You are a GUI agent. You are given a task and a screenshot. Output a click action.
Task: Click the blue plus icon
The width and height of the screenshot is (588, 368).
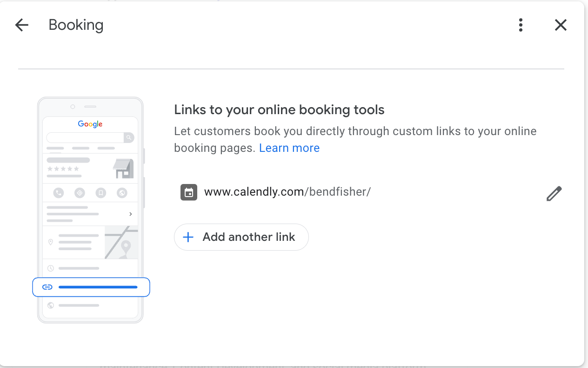pyautogui.click(x=188, y=238)
